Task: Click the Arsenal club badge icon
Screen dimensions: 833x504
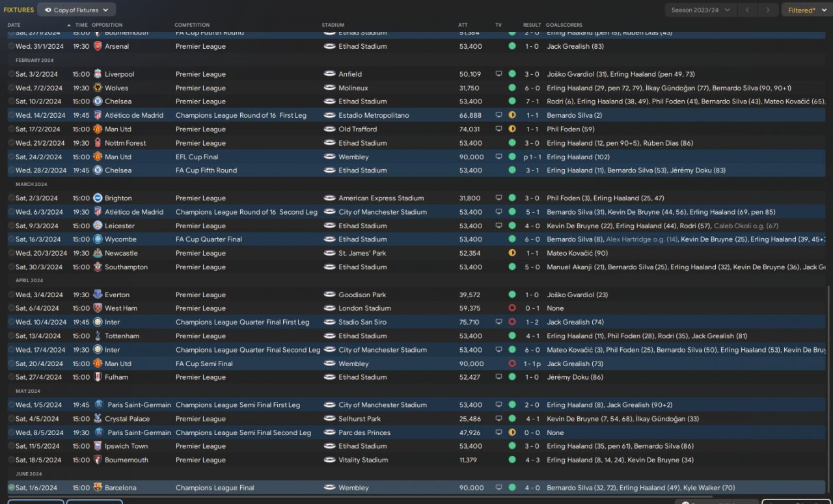Action: pyautogui.click(x=98, y=46)
